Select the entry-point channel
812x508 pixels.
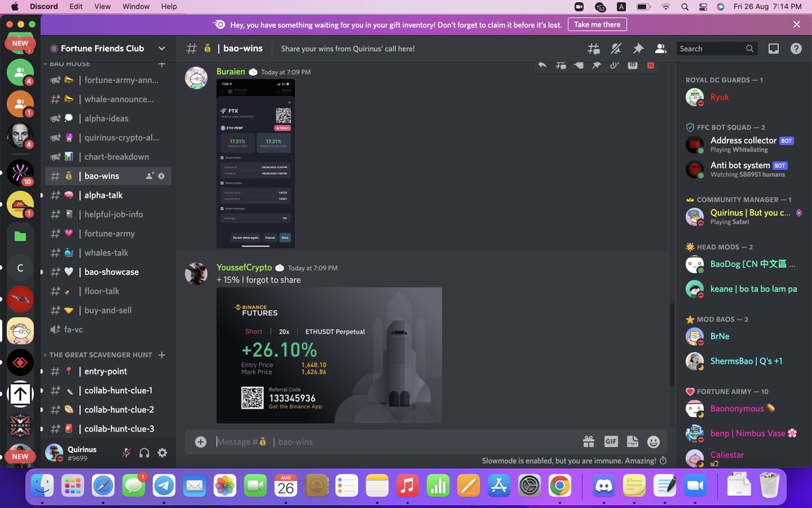[x=108, y=371]
